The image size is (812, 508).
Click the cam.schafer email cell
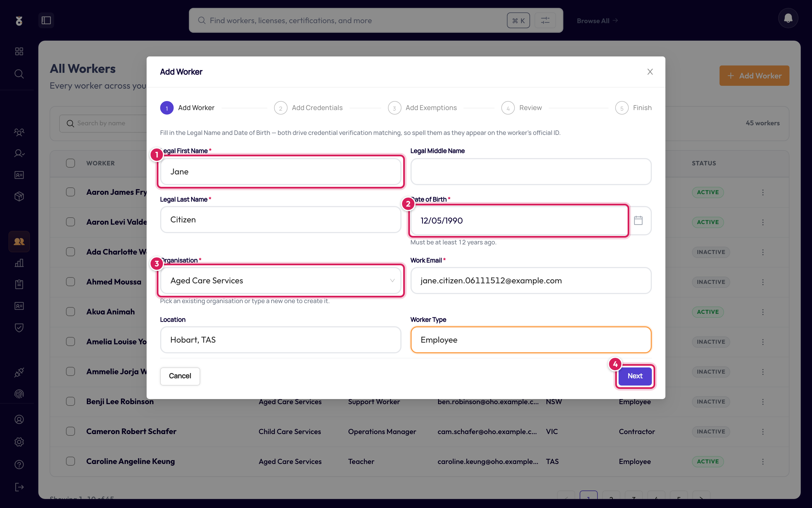pos(487,432)
